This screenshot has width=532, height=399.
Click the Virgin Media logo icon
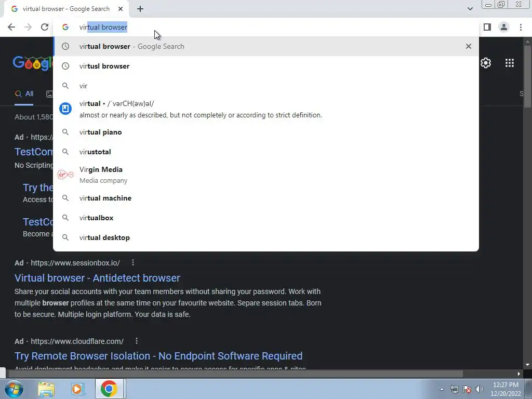65,175
